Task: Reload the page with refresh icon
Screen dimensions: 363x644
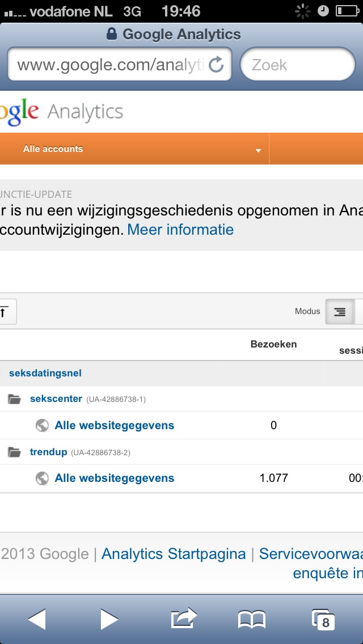Action: point(216,65)
